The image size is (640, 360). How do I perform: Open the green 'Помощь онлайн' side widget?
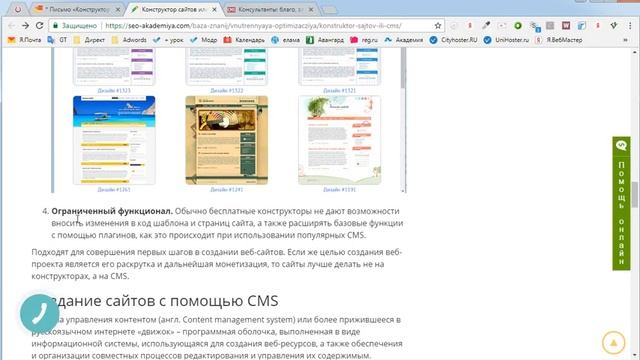click(621, 203)
